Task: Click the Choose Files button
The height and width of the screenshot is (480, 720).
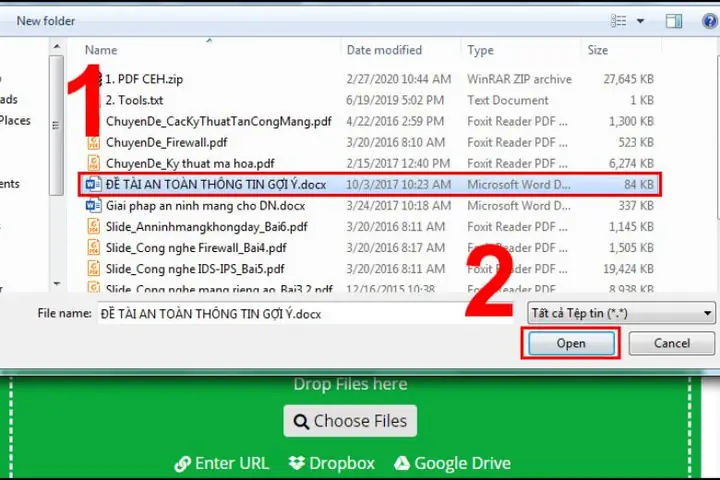Action: (350, 421)
